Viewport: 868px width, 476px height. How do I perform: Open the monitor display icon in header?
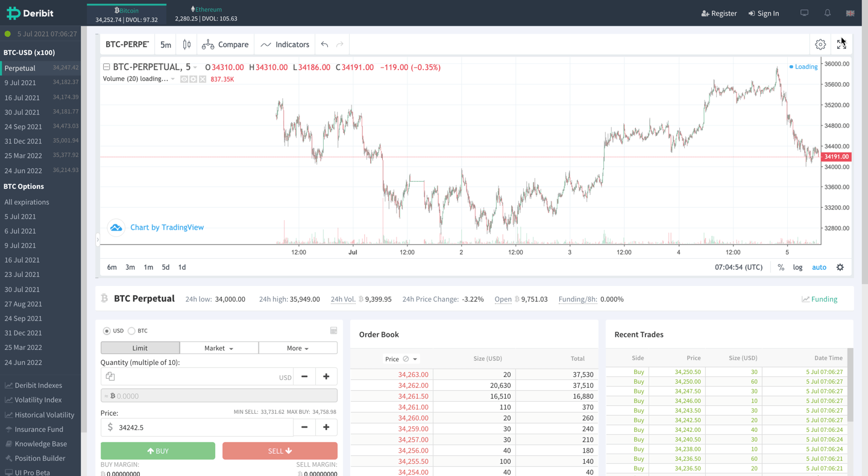click(804, 13)
